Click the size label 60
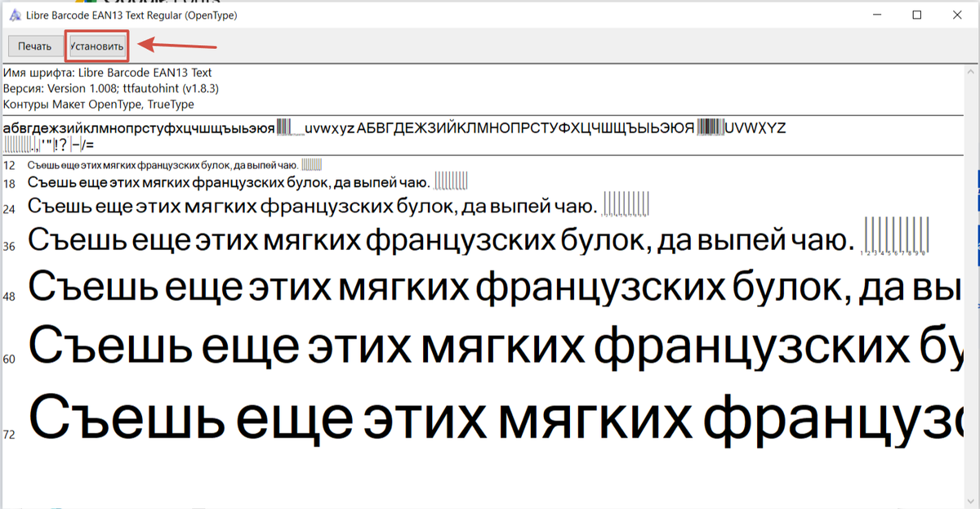The height and width of the screenshot is (509, 980). (x=9, y=359)
